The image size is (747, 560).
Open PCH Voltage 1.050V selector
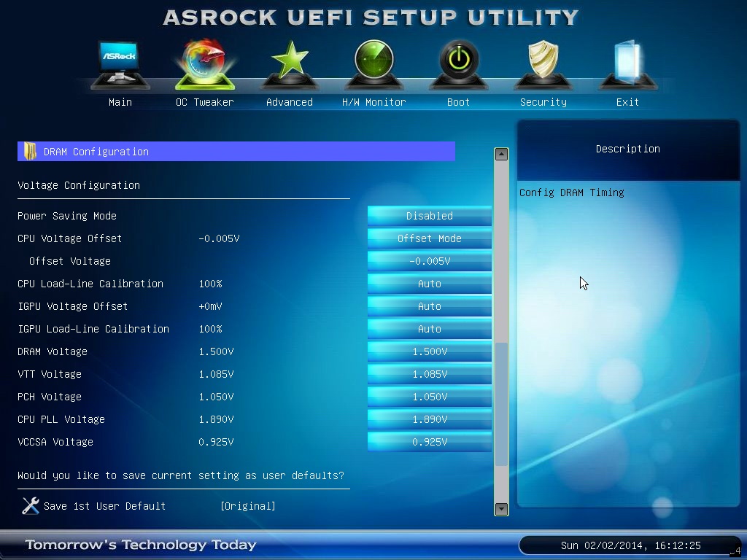(430, 397)
